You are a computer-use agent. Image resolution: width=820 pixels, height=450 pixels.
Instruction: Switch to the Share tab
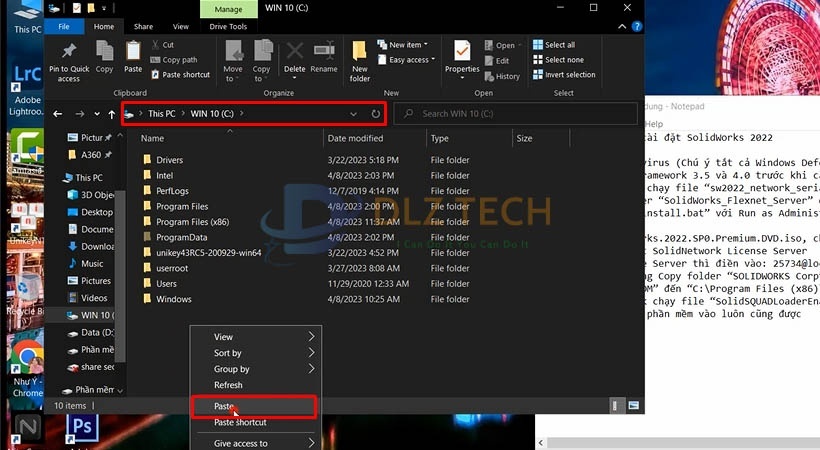143,26
